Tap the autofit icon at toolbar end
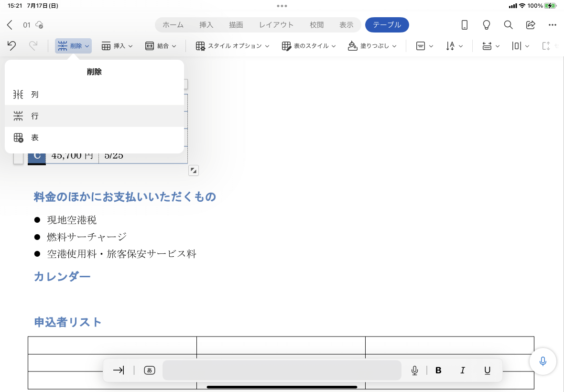Image resolution: width=564 pixels, height=392 pixels. 546,46
